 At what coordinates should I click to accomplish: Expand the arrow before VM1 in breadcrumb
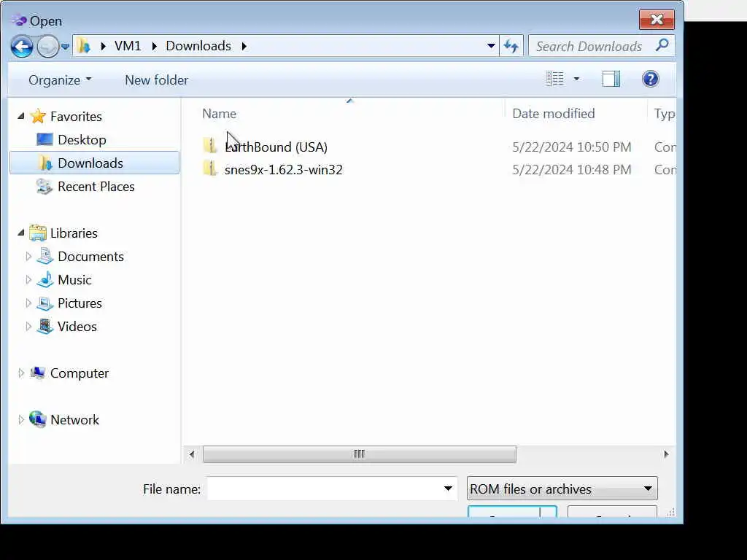point(103,46)
